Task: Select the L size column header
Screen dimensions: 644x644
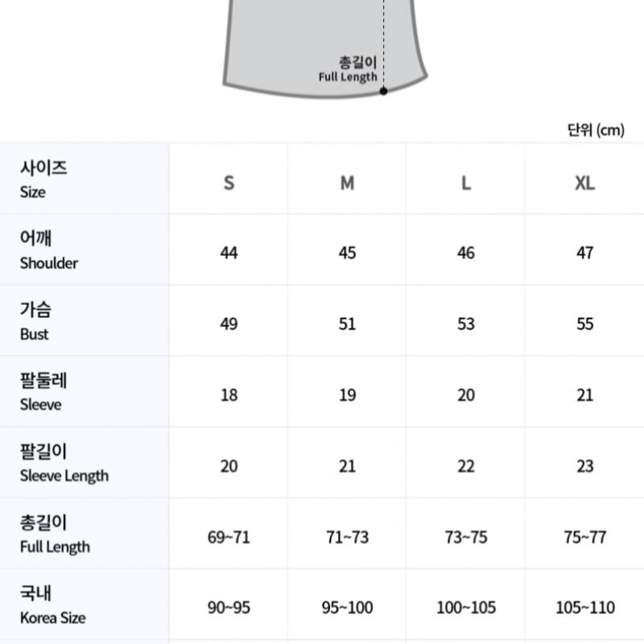Action: [x=466, y=183]
